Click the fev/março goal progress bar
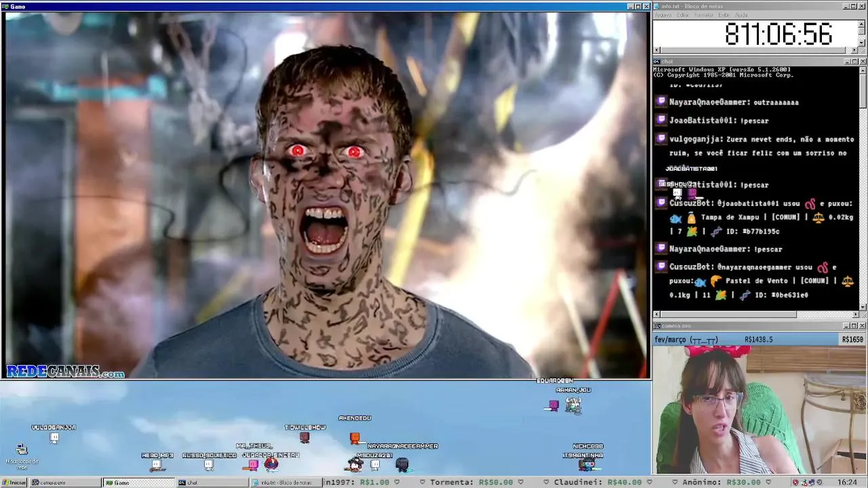Screen dimensions: 868x488 point(746,340)
